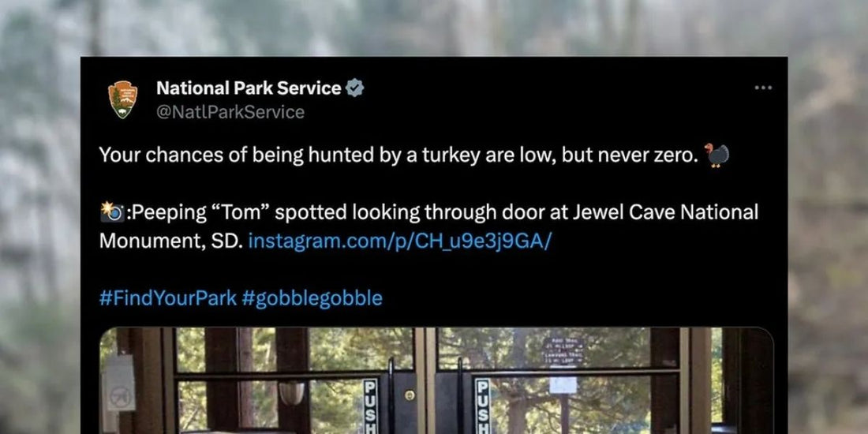Click the turkey emoji in the tweet

click(717, 155)
